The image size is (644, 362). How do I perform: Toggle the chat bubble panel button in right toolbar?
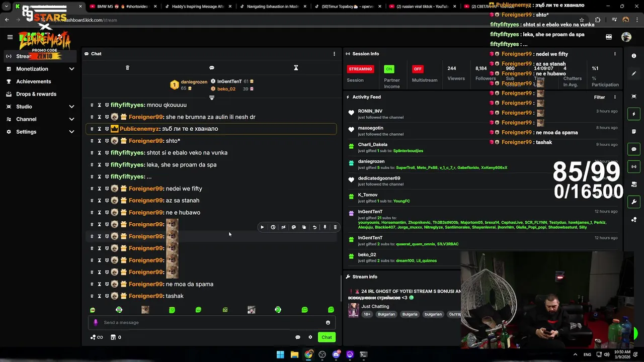click(x=634, y=149)
